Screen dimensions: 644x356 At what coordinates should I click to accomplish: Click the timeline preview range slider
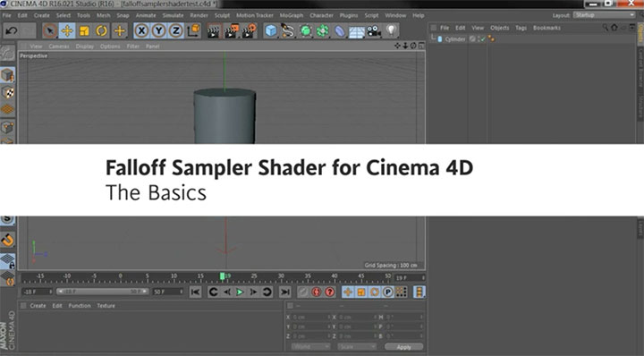click(x=102, y=292)
